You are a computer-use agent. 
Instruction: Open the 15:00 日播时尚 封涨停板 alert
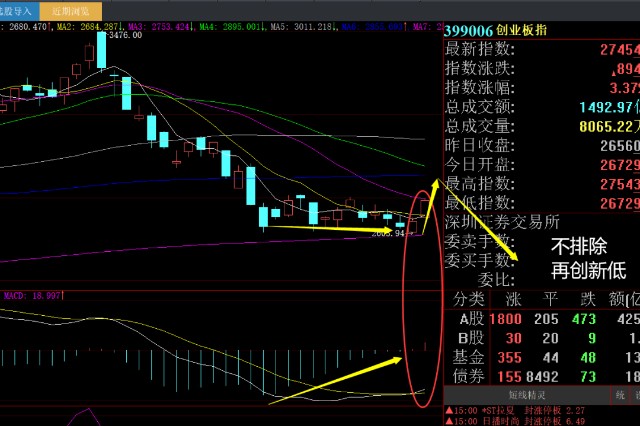515,421
